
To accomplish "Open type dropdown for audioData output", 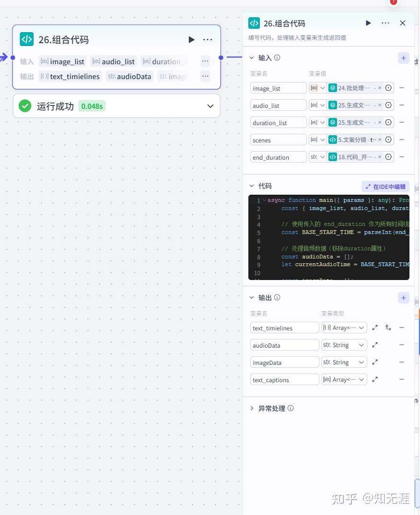I will click(x=344, y=345).
